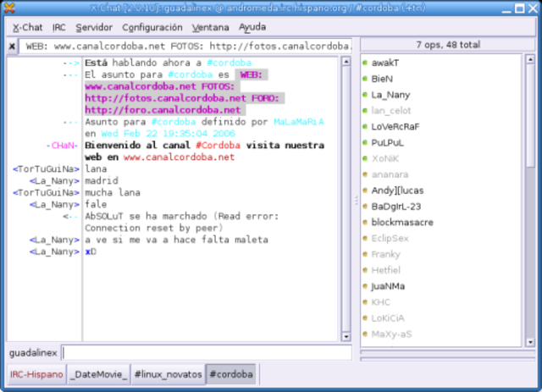Click the chat scrollbar up arrow
542x392 pixels.
tap(346, 62)
